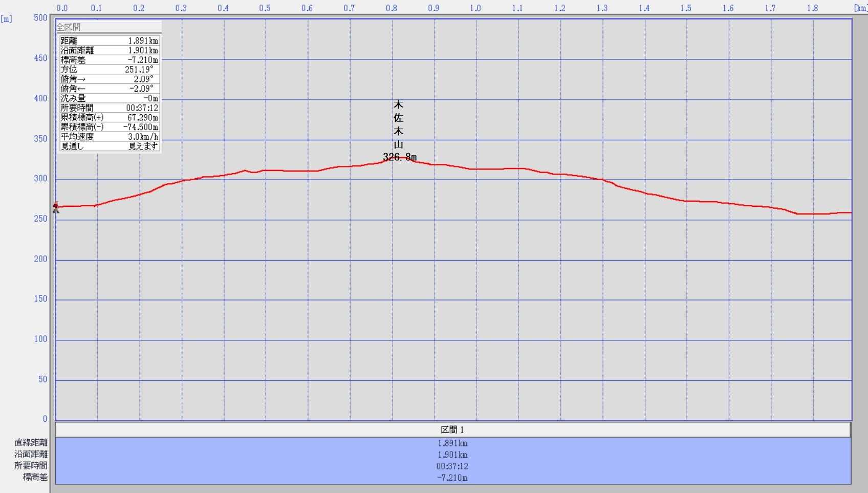The width and height of the screenshot is (868, 493).
Task: Click the bottom table 標高差 value -7.210m
Action: (x=452, y=478)
